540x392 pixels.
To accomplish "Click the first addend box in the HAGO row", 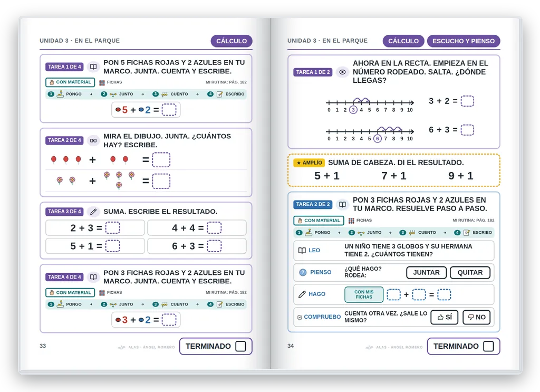I will coord(393,294).
